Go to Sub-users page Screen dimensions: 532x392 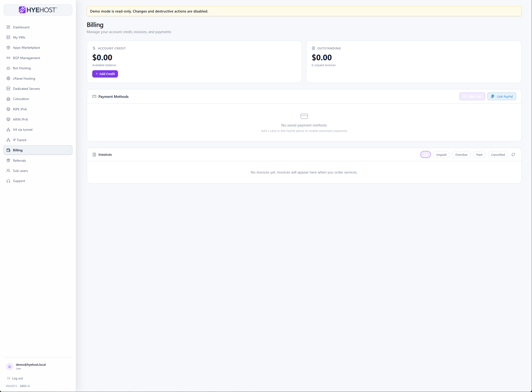38,171
